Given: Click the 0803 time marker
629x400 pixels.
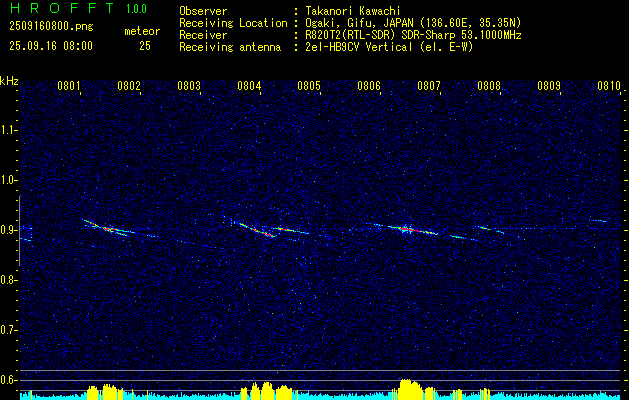Looking at the screenshot, I should [189, 86].
